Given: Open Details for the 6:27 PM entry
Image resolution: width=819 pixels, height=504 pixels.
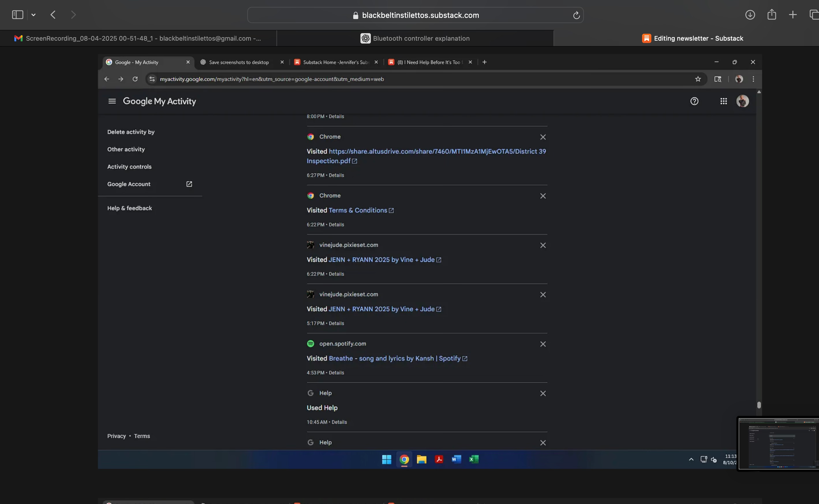Looking at the screenshot, I should 336,175.
